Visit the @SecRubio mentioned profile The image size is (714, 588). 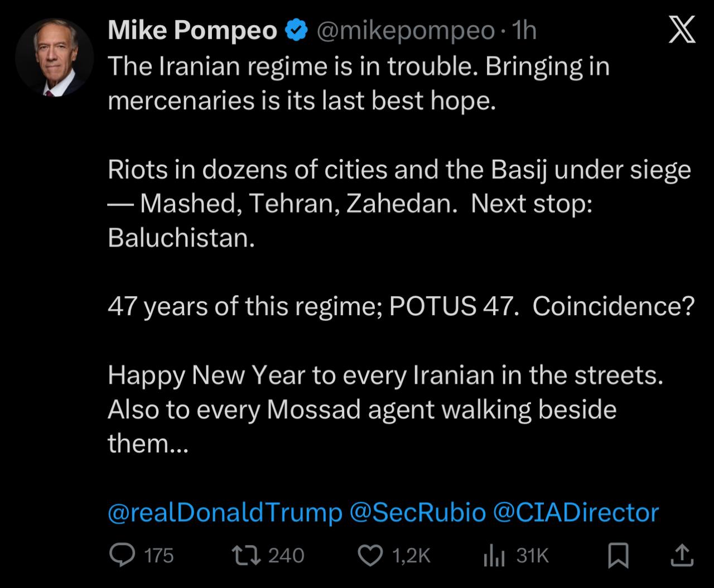pos(417,512)
